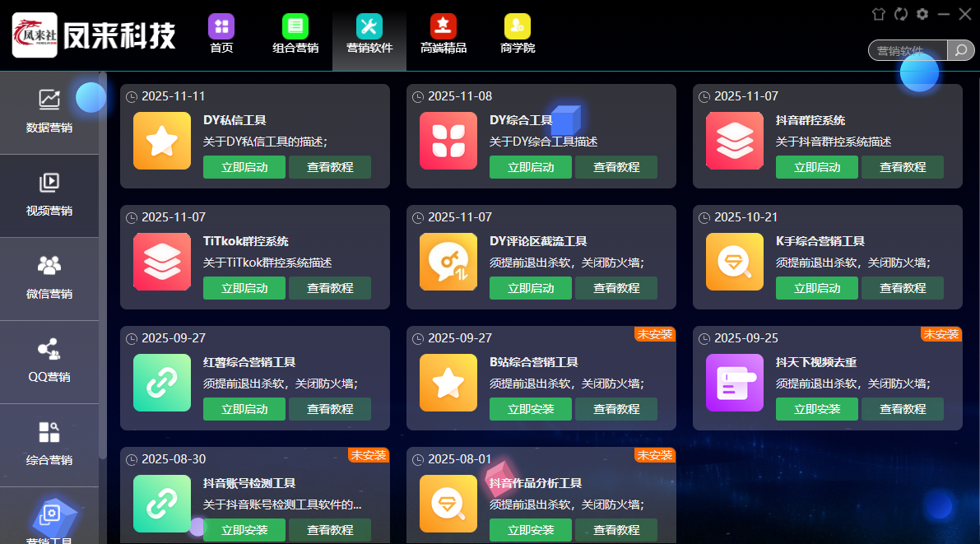Image resolution: width=980 pixels, height=544 pixels.
Task: Click the 抖天下视频去重 purple icon
Action: (x=734, y=383)
